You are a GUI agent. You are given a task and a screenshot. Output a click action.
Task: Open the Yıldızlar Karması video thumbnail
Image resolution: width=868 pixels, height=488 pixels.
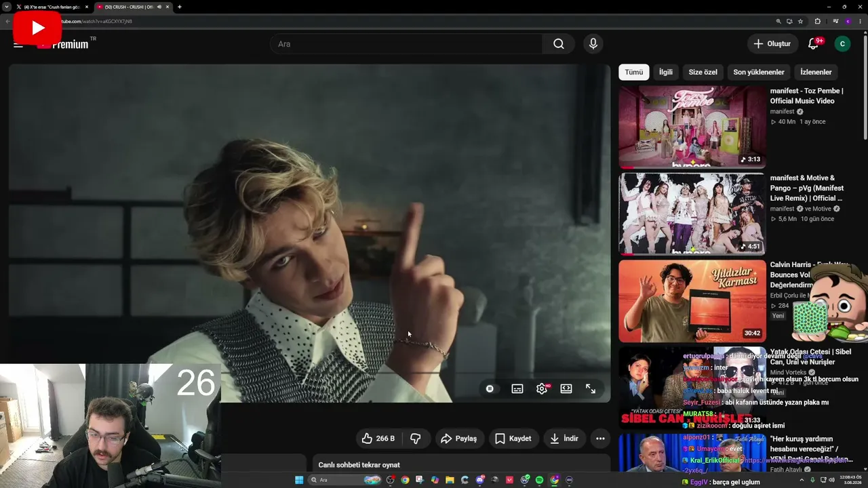pos(692,301)
